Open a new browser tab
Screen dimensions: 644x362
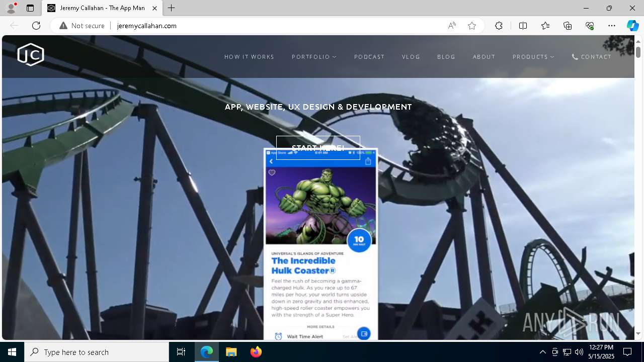(x=172, y=8)
